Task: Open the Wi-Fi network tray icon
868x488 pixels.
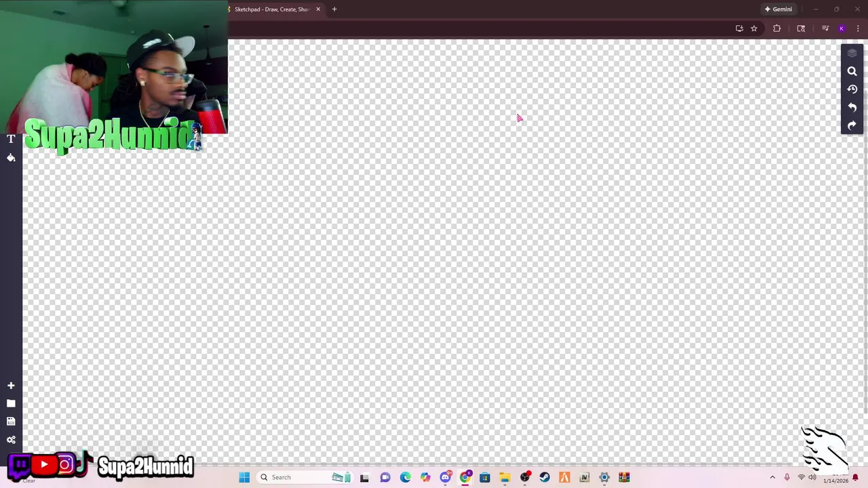Action: [801, 477]
